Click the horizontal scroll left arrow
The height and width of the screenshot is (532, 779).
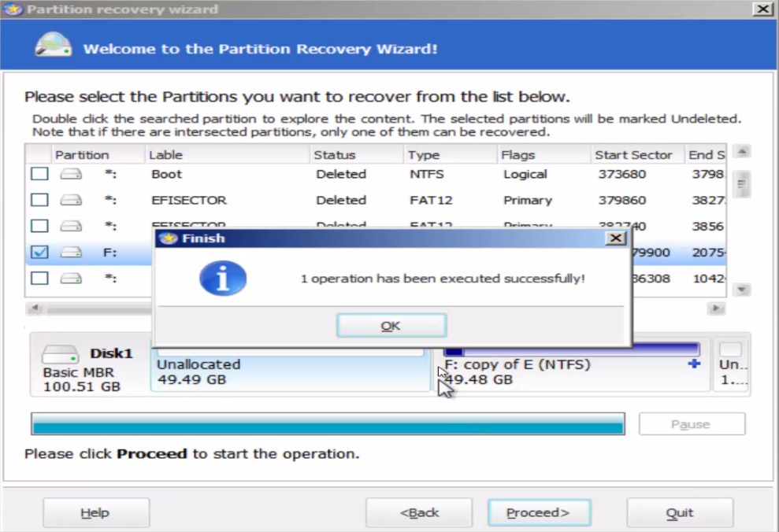[x=35, y=308]
